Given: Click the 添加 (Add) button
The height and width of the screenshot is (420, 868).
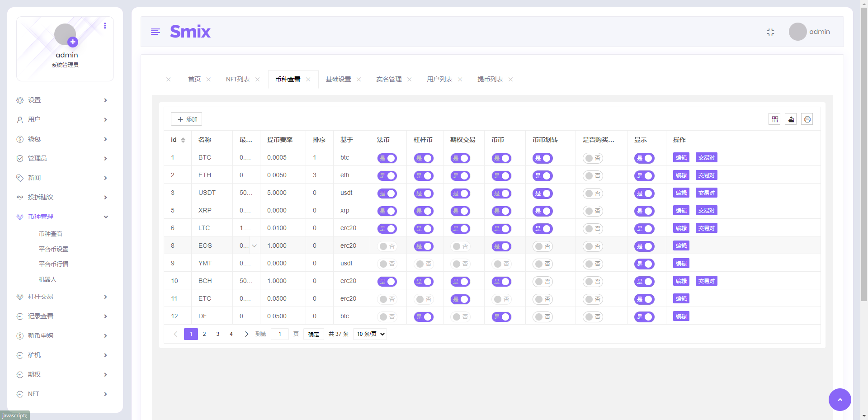Looking at the screenshot, I should [x=186, y=119].
